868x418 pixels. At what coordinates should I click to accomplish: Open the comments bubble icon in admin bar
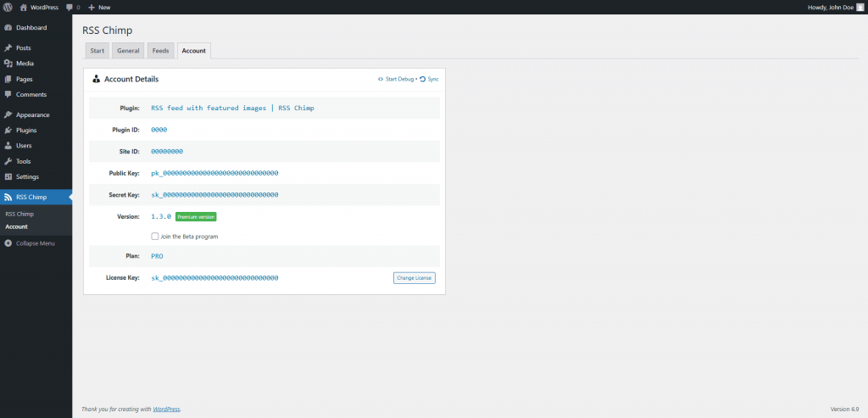point(69,7)
